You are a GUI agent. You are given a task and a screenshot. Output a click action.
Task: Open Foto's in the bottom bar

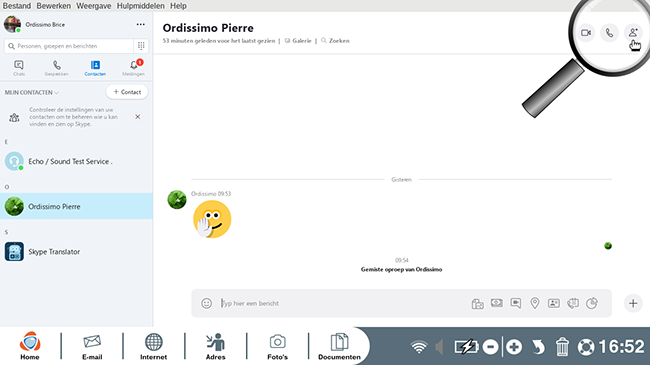point(277,346)
